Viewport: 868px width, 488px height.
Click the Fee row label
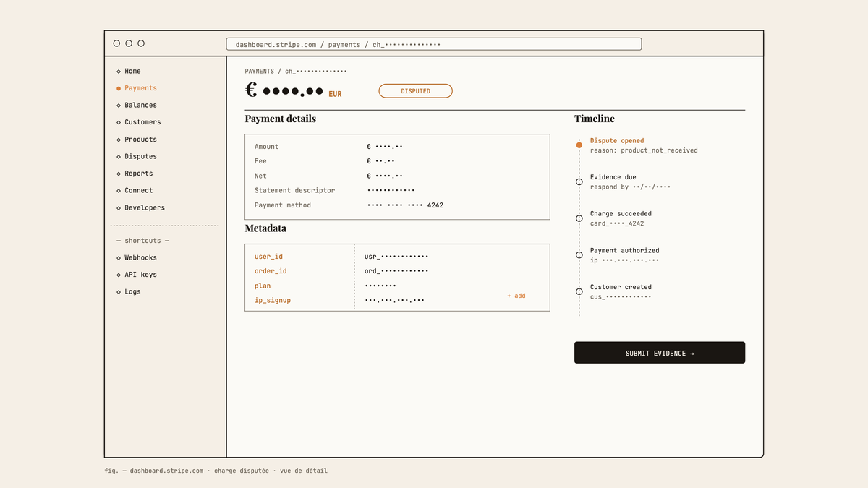(x=260, y=161)
